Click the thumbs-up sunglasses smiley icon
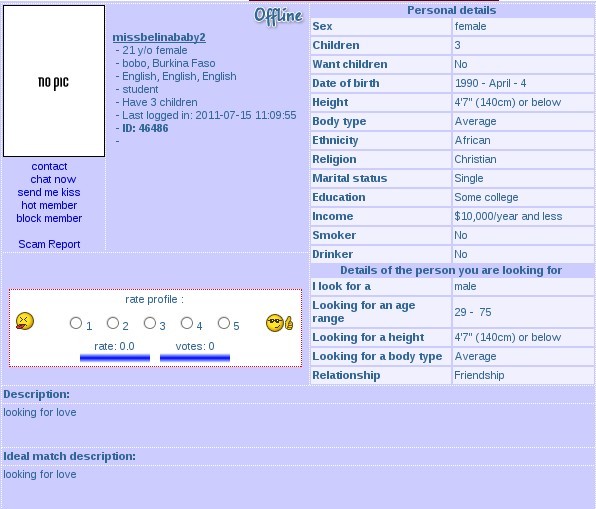596x509 pixels. pyautogui.click(x=279, y=323)
